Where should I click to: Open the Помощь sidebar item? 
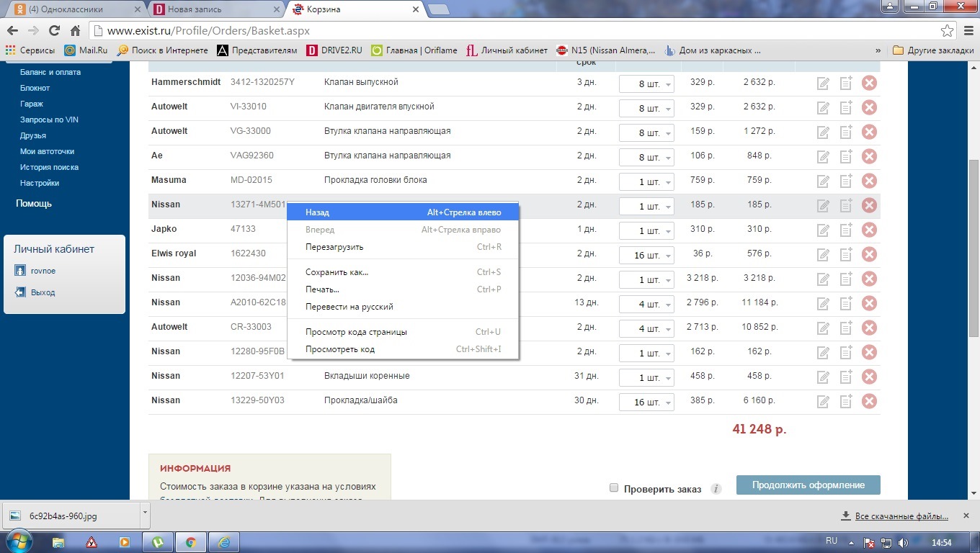[34, 204]
